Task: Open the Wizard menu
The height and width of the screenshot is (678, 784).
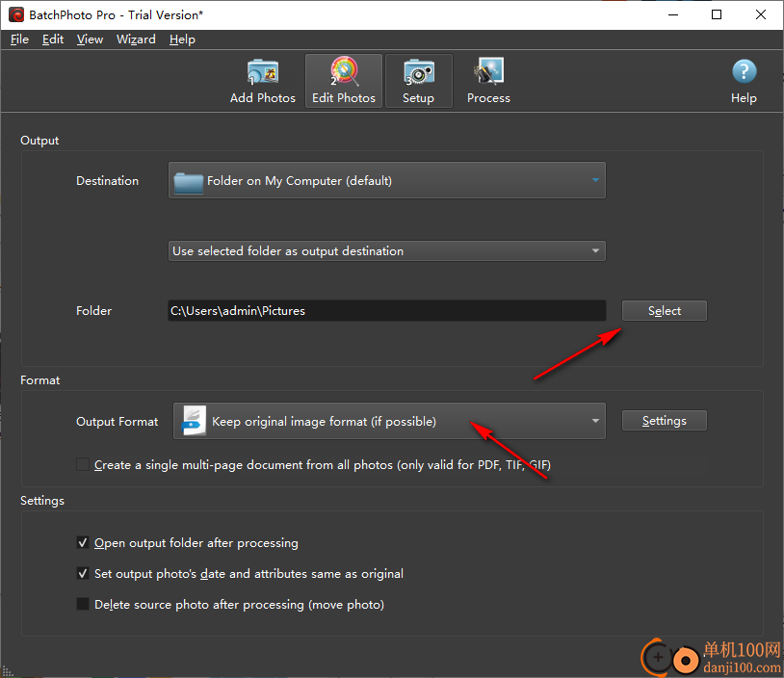Action: point(136,39)
